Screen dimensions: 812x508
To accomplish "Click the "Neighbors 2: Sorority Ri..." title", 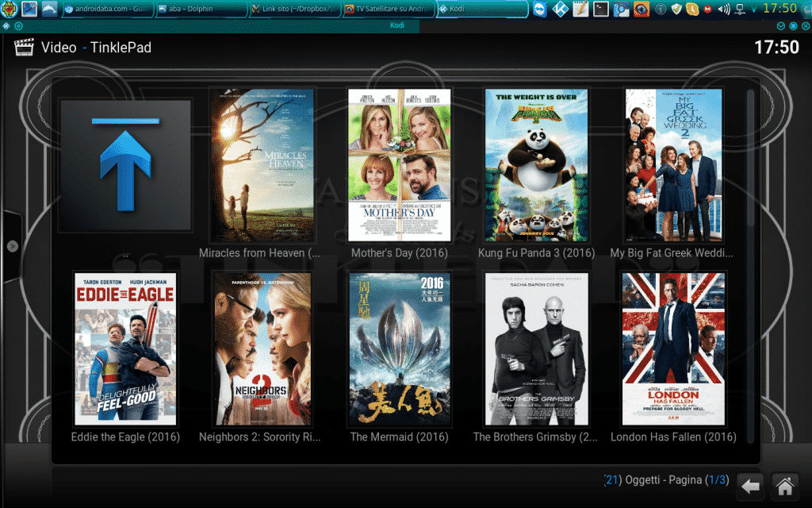I will point(260,437).
